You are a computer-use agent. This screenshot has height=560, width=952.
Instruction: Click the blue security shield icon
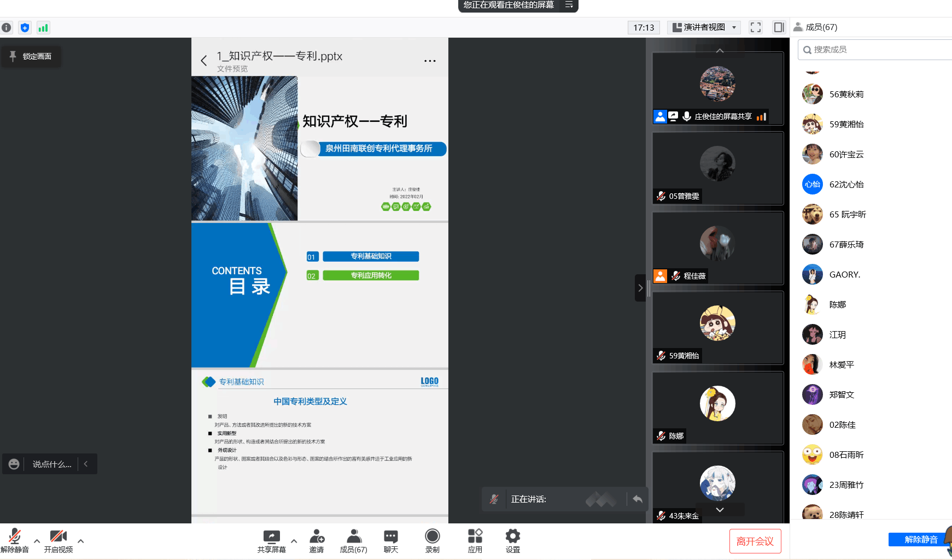25,27
